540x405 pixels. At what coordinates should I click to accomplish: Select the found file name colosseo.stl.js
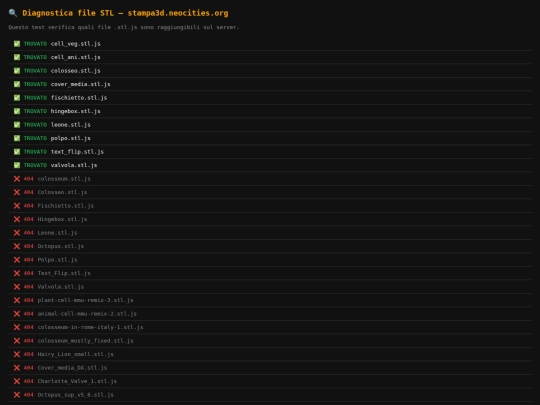pyautogui.click(x=75, y=71)
